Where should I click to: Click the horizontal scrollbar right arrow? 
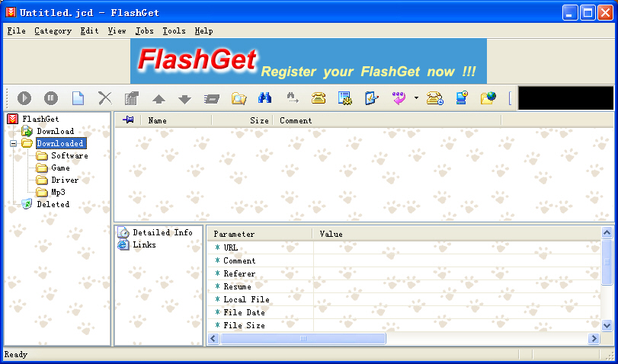tap(594, 338)
